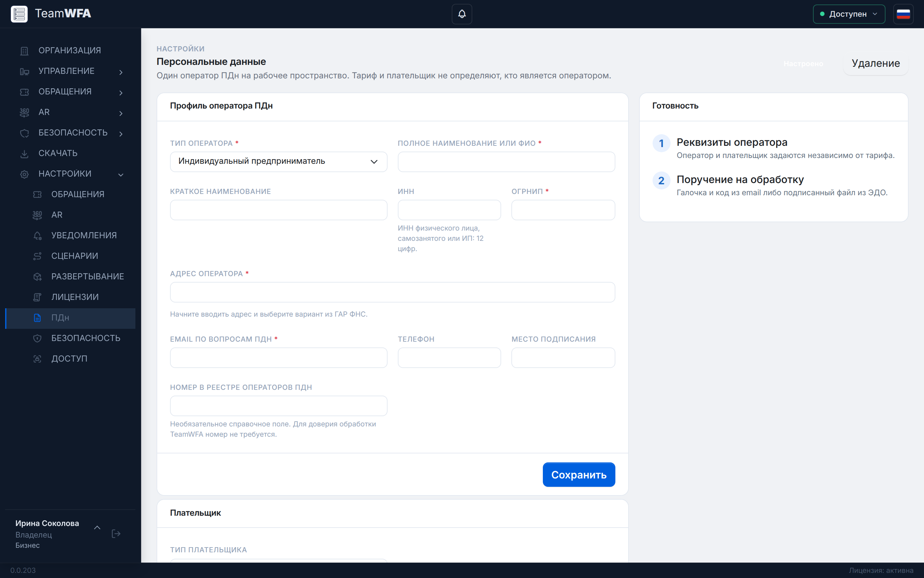Focus the Адрес оператора field

(x=392, y=292)
